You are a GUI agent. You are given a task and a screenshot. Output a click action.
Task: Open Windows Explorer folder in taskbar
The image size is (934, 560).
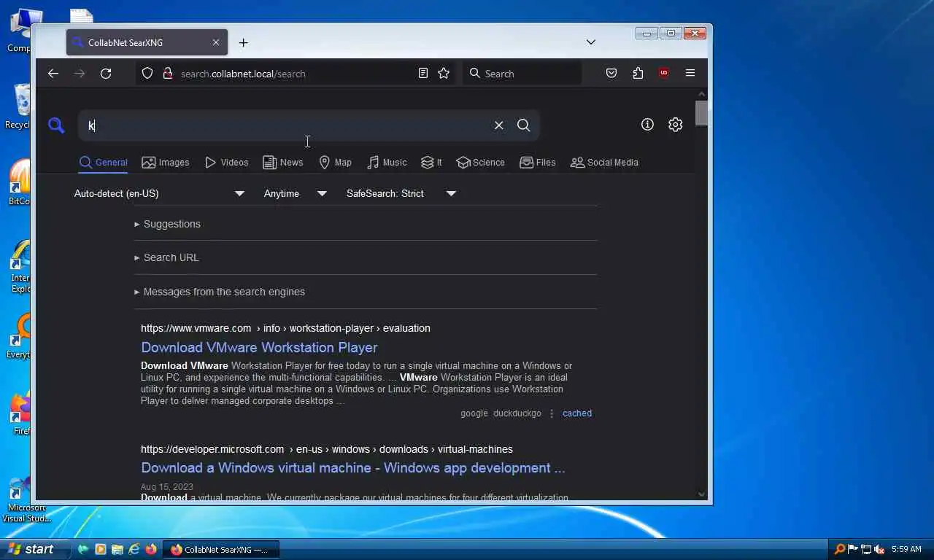pos(117,549)
